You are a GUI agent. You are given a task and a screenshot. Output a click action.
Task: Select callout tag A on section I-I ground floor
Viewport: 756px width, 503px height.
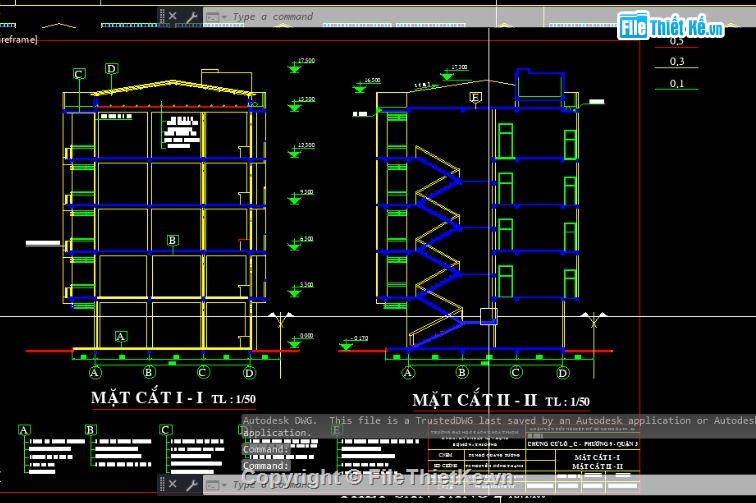click(121, 336)
